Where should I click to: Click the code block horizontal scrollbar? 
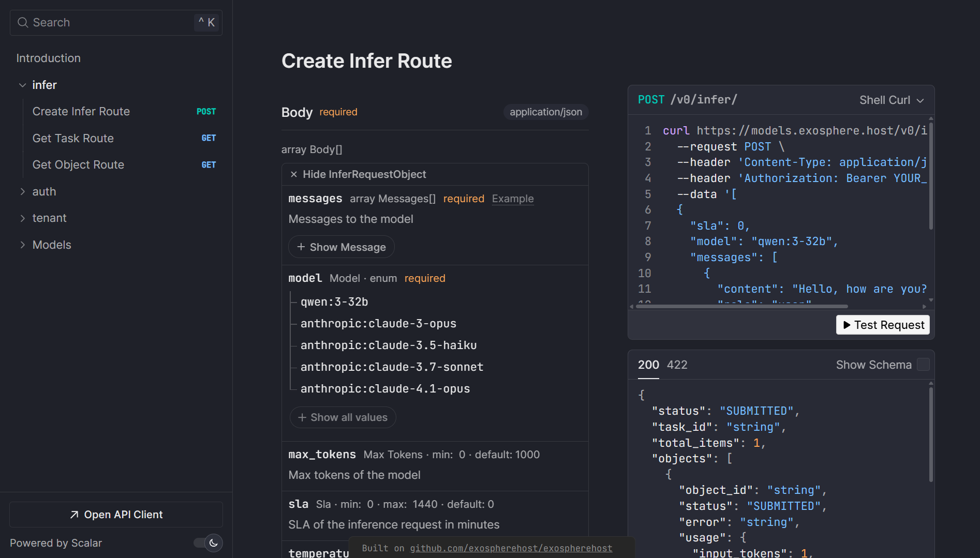click(x=740, y=307)
